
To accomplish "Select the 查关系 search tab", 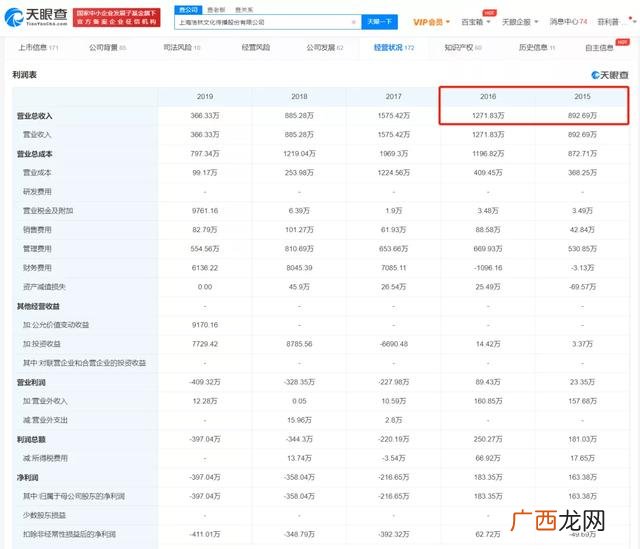I will tap(244, 9).
